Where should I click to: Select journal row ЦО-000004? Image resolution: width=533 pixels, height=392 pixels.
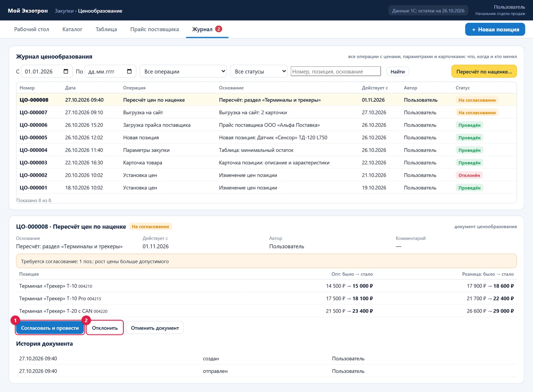point(266,150)
